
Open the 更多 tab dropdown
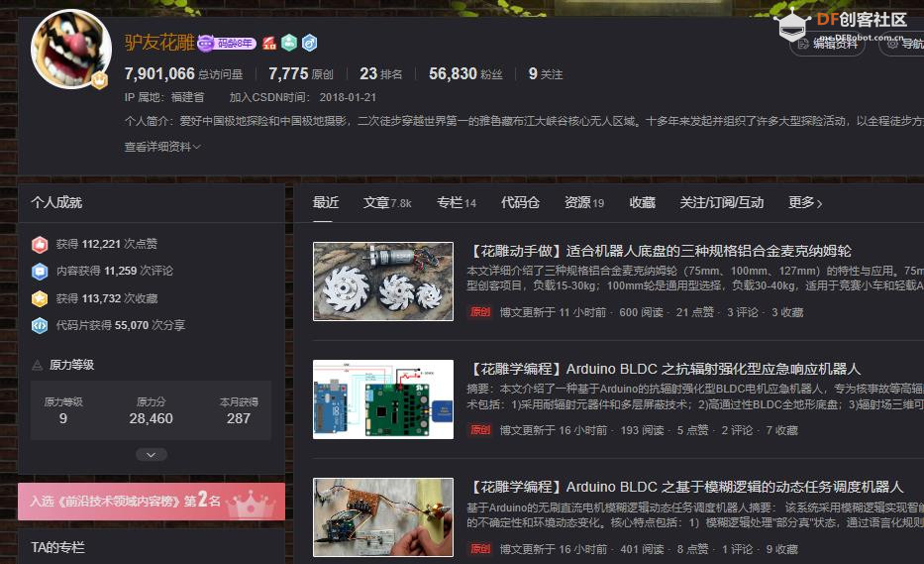[805, 203]
